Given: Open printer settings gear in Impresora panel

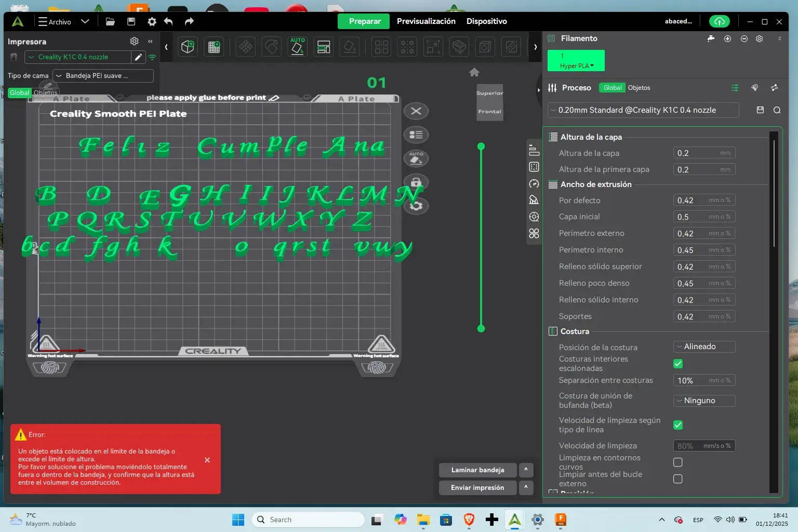Looking at the screenshot, I should coord(134,41).
